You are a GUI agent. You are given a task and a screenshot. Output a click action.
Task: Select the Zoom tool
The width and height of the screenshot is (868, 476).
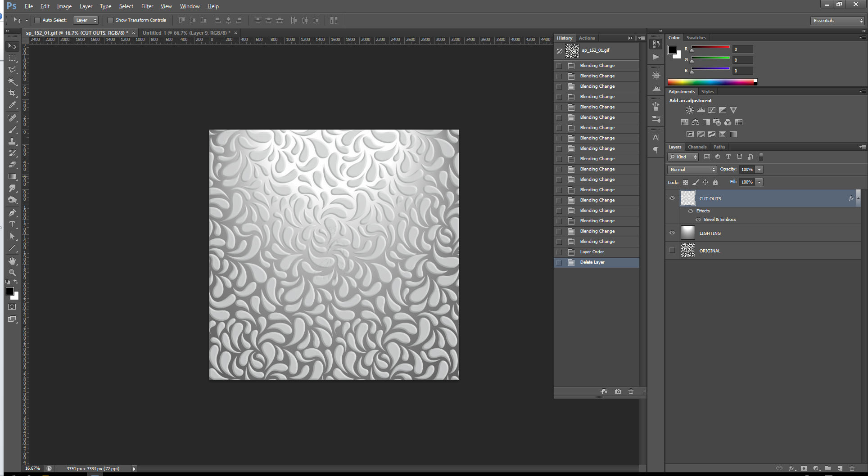[x=12, y=273]
